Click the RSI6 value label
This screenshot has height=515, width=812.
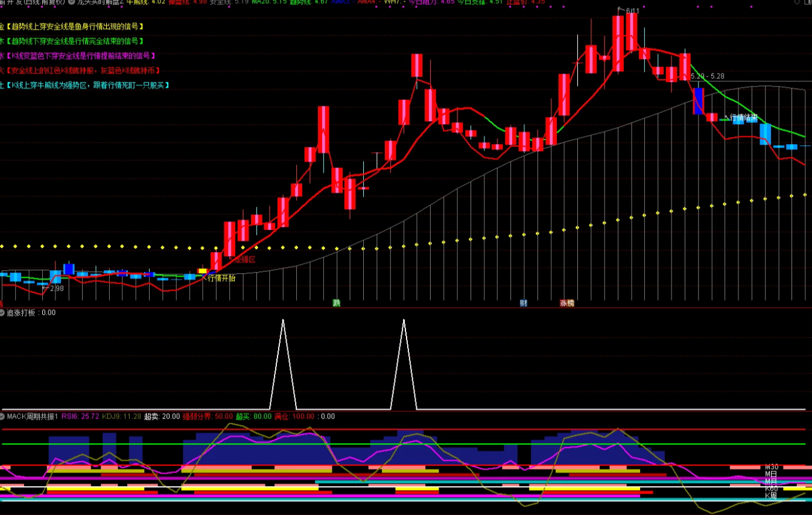click(80, 416)
